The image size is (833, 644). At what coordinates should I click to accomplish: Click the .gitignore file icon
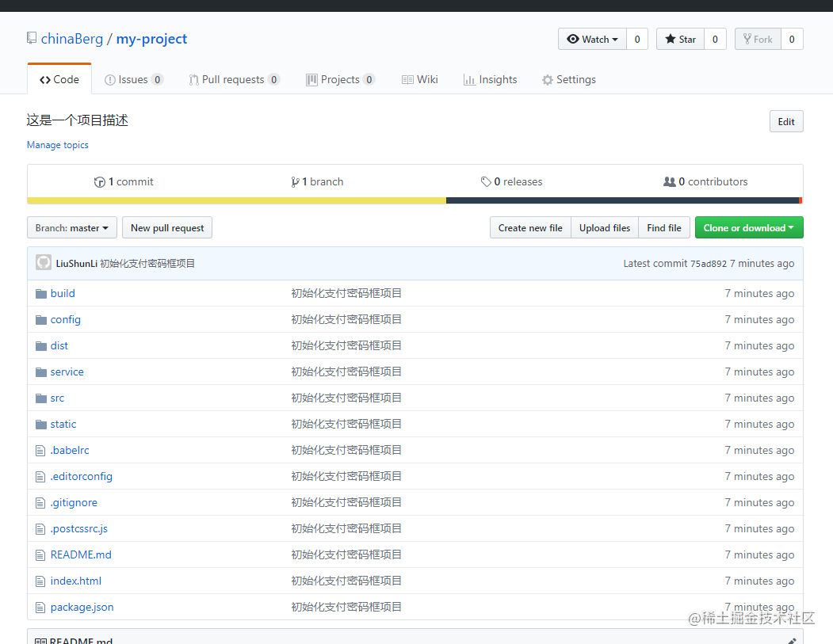40,503
